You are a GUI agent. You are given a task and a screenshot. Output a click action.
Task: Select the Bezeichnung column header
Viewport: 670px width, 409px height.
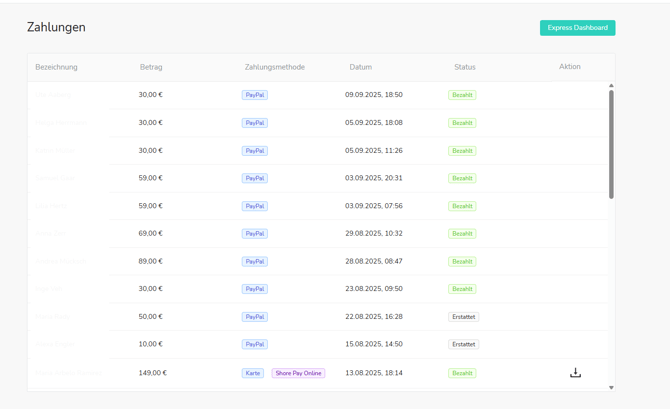(x=56, y=67)
